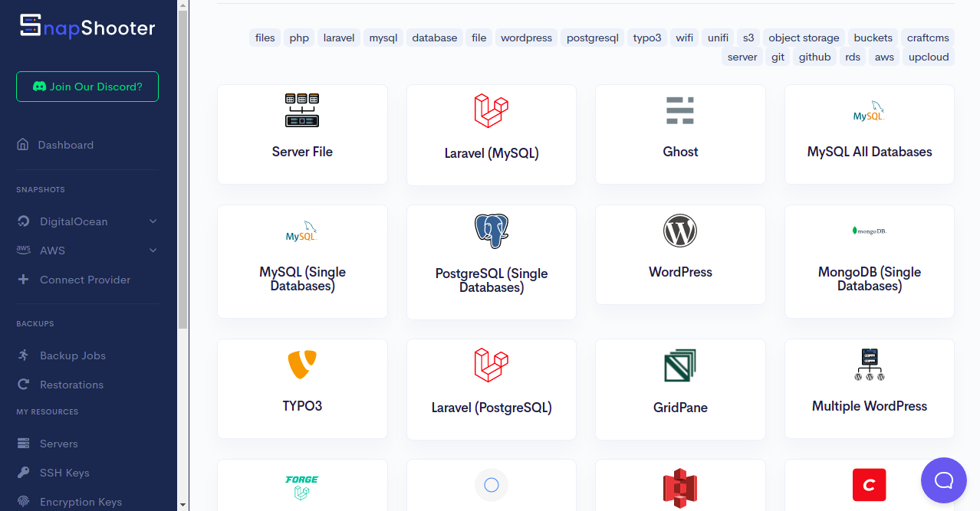Click the craftcms tag
Screen dimensions: 980x511
click(928, 38)
